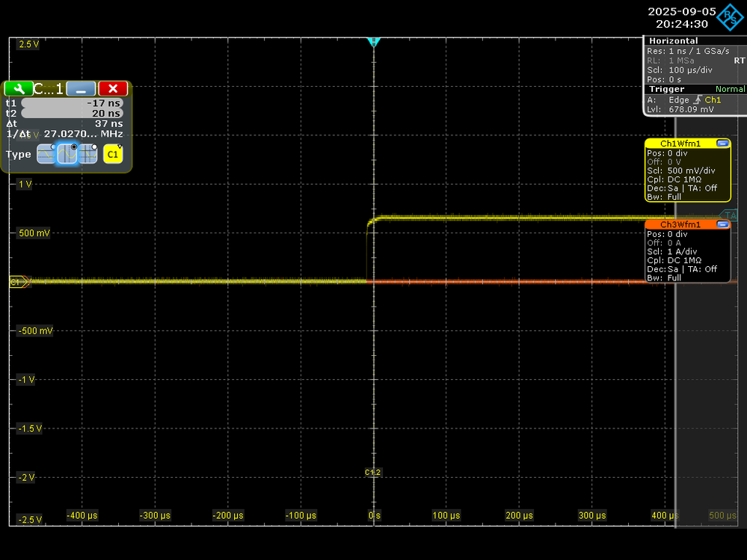Viewport: 747px width, 560px height.
Task: Open the Trigger settings header
Action: [666, 89]
